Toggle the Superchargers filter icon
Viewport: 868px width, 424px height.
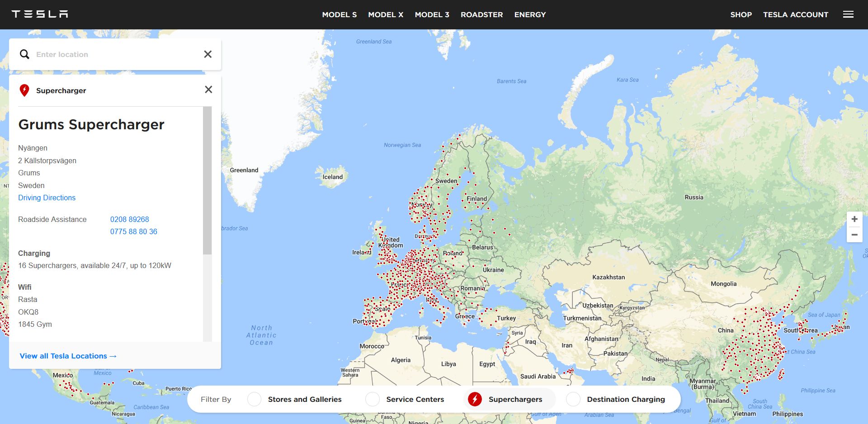point(475,399)
